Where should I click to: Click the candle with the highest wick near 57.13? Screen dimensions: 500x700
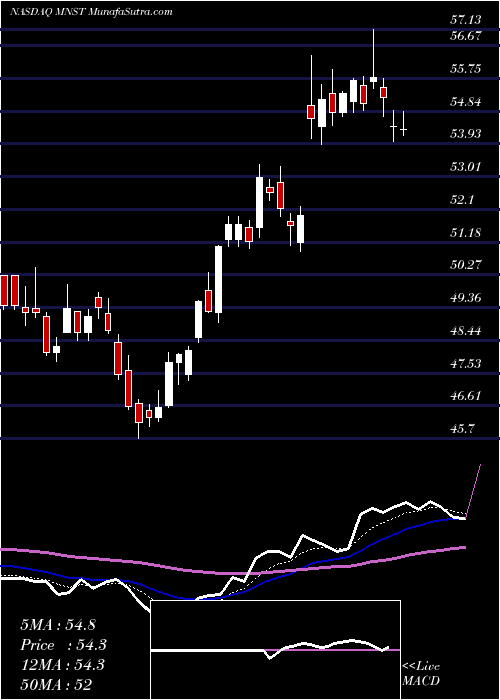(373, 58)
